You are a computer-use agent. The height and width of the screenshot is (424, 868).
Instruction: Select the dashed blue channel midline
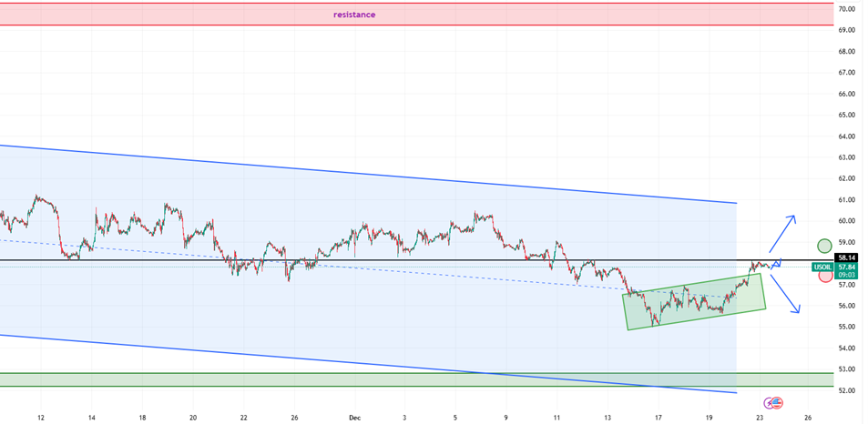(364, 268)
